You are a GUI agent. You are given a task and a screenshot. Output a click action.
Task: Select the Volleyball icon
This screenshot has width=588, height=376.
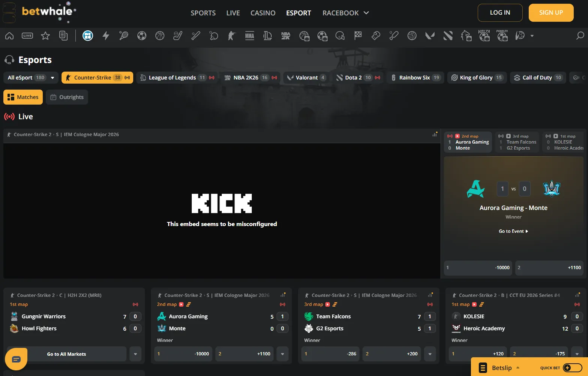pyautogui.click(x=412, y=36)
